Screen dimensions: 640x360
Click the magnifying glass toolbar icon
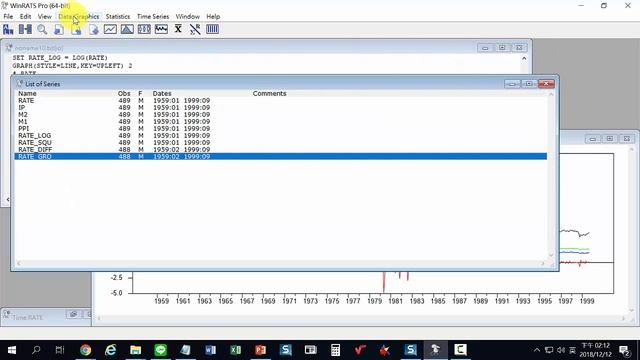click(42, 29)
